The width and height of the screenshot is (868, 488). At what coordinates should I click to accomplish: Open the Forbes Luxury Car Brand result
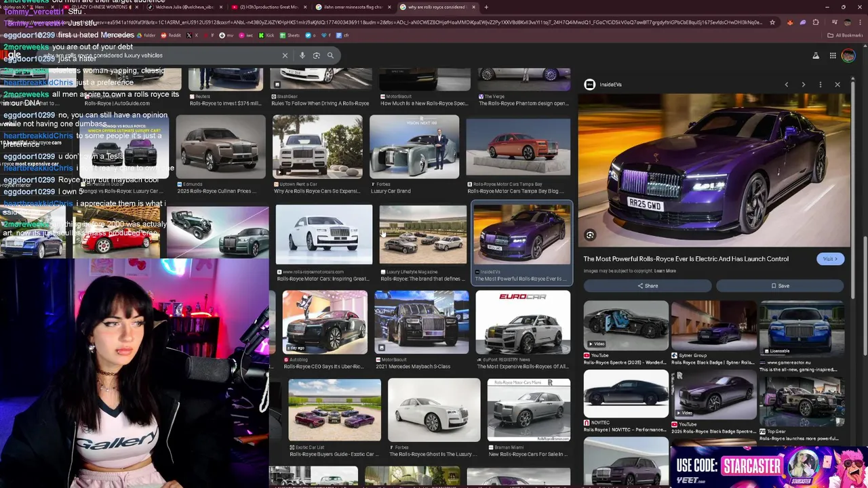(x=414, y=155)
